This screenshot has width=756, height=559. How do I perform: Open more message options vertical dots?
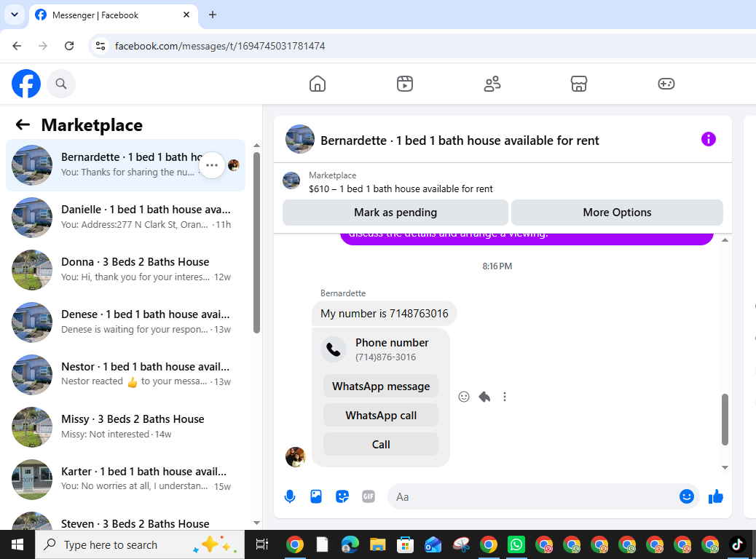click(504, 397)
